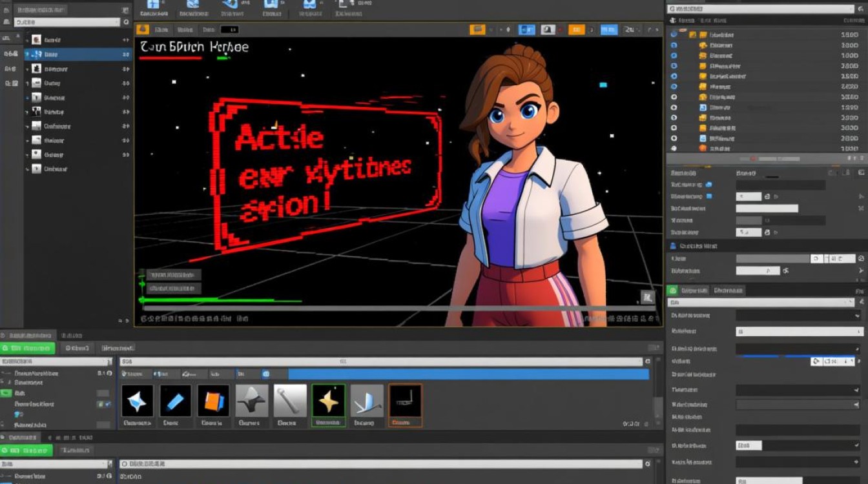Click the orange icon left of the viewport tabs
Viewport: 868px width, 484px height.
(x=143, y=30)
